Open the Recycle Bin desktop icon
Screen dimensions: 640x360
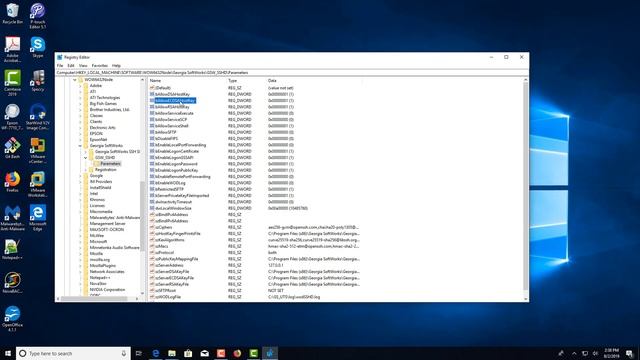coord(12,13)
